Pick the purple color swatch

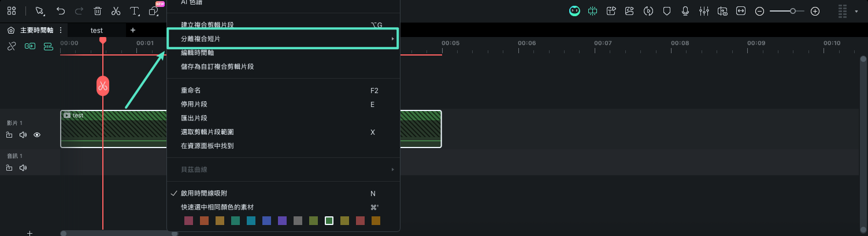tap(282, 220)
